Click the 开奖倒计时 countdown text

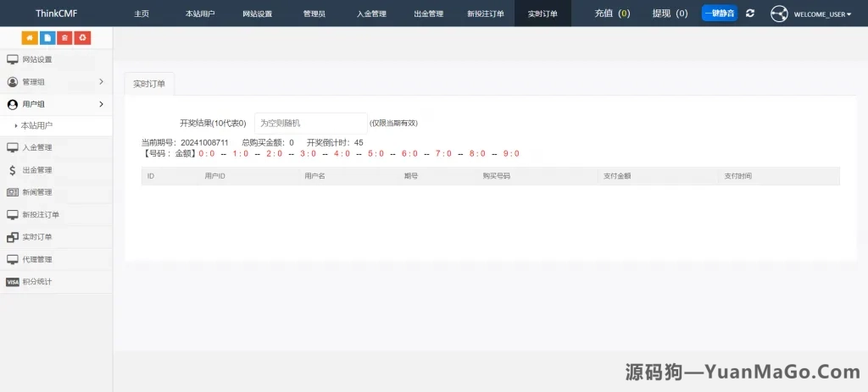[335, 142]
